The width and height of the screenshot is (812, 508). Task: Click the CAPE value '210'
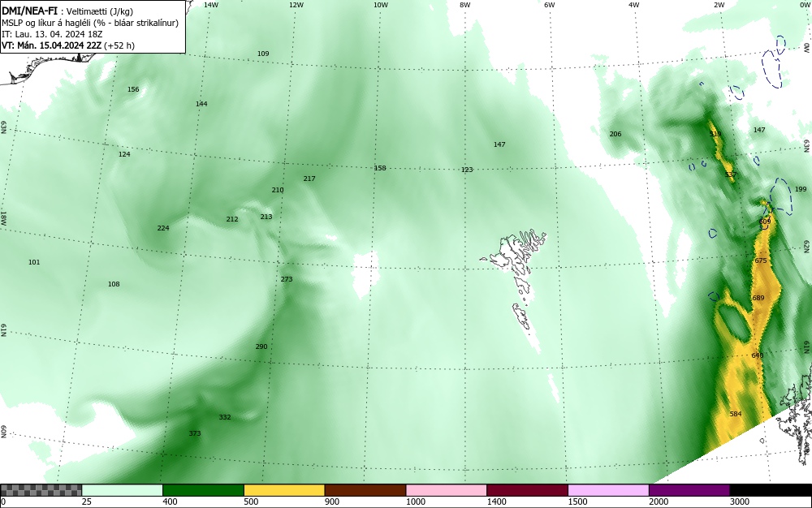(x=278, y=190)
